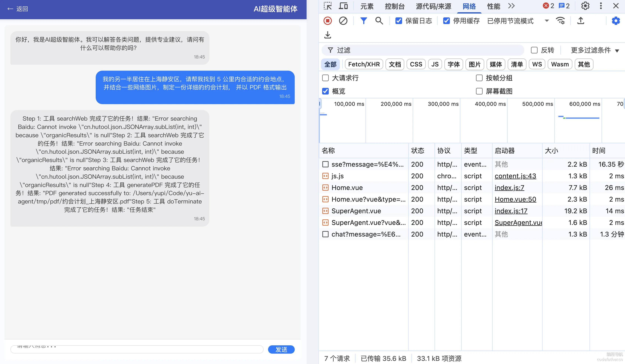Click the export HAR download icon
This screenshot has width=625, height=364.
point(328,35)
